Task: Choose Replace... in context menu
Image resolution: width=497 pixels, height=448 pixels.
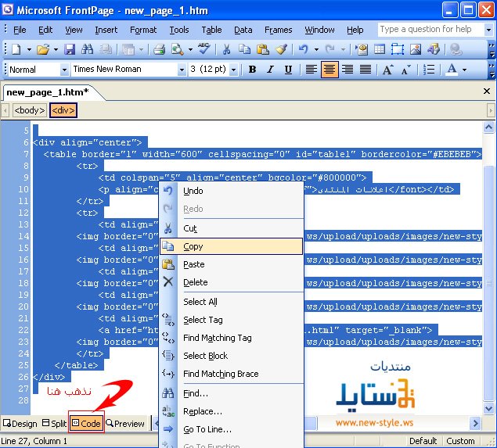Action: pos(231,411)
